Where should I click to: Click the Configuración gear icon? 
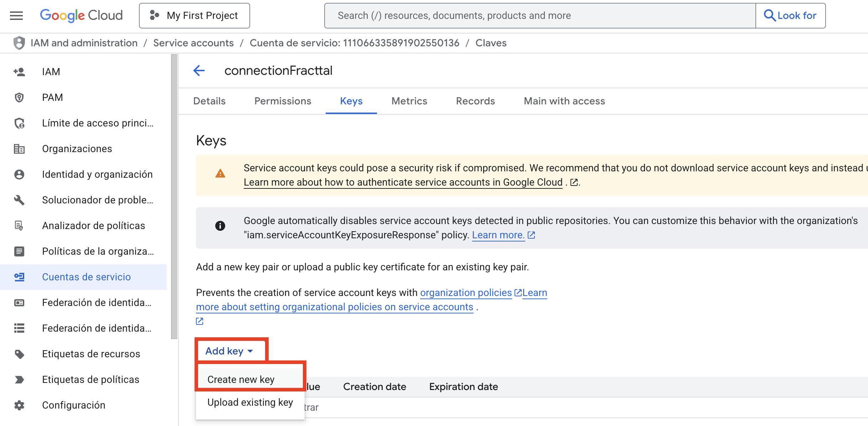[19, 405]
